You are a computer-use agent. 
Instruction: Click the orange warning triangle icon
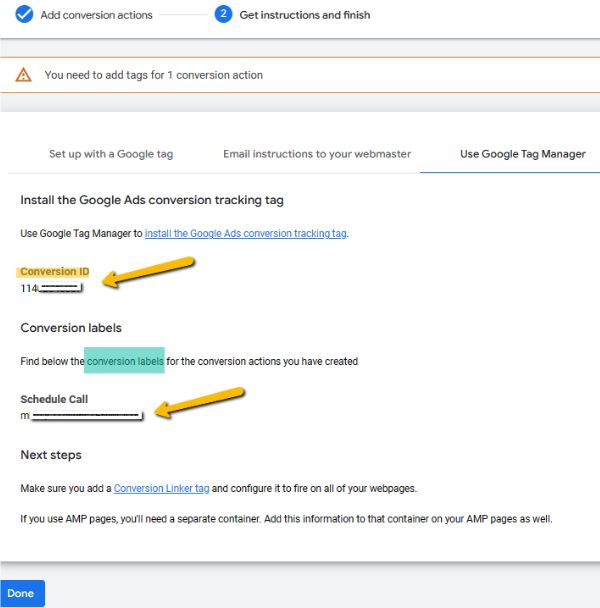click(x=23, y=75)
